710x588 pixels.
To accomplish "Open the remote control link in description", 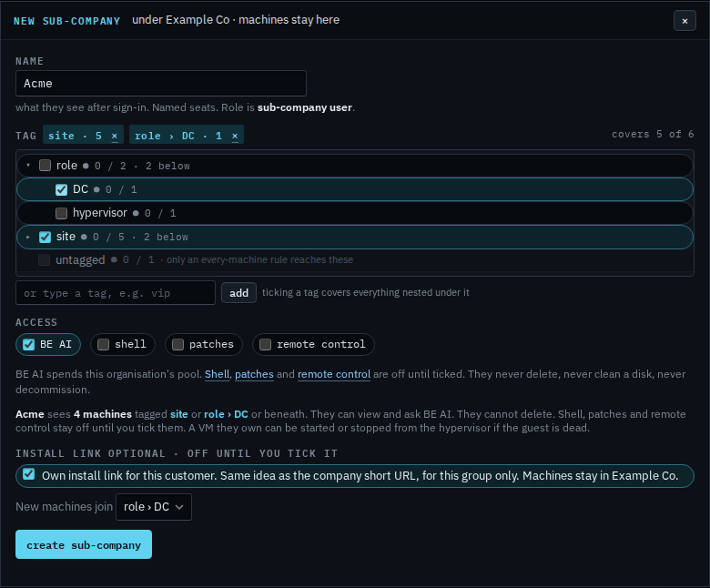I will click(x=334, y=374).
